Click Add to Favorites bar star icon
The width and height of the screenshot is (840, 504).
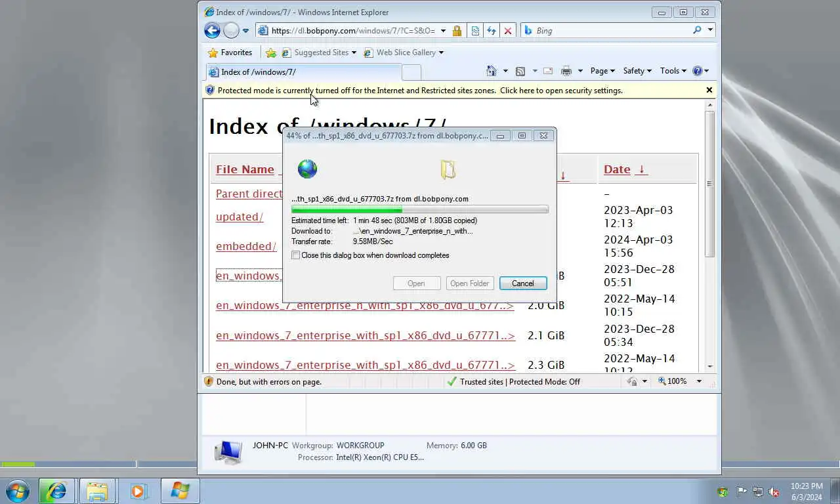[x=271, y=52]
